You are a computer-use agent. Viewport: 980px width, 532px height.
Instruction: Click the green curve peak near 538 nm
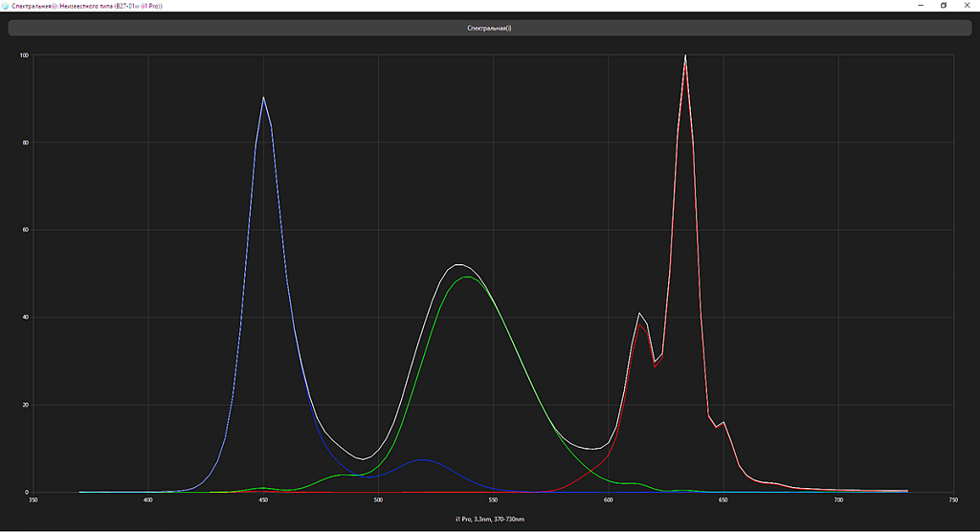click(467, 277)
